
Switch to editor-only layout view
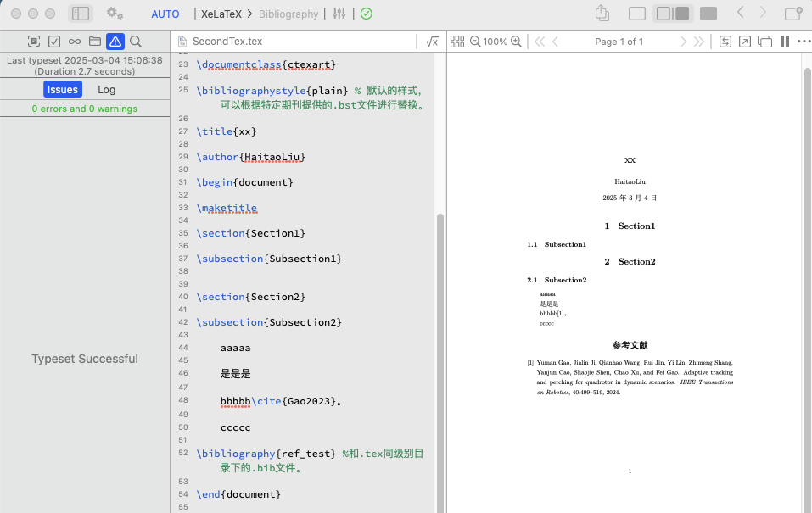tap(637, 14)
